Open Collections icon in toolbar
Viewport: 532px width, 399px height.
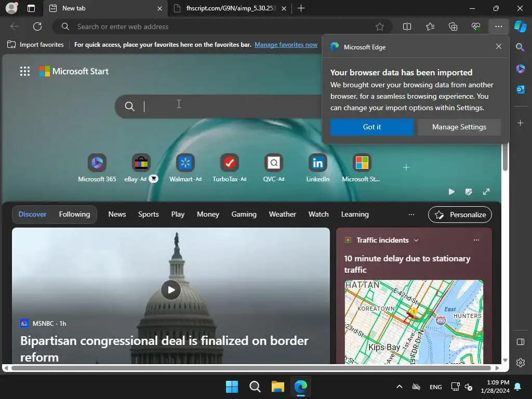[453, 26]
